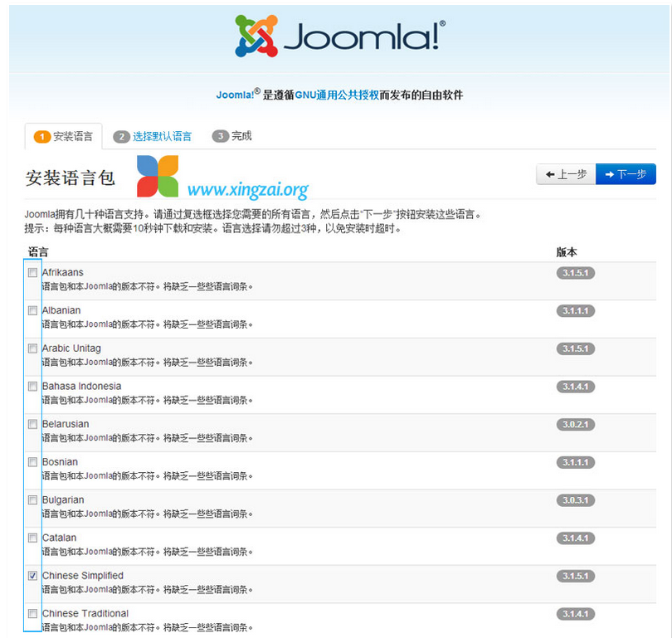This screenshot has width=672, height=638.
Task: Click the Belarusian version badge 3.0.2.1
Action: pyautogui.click(x=575, y=424)
